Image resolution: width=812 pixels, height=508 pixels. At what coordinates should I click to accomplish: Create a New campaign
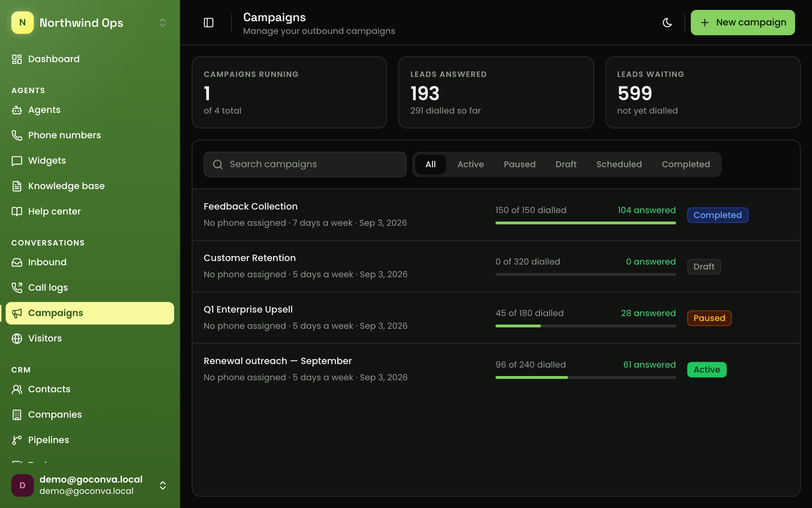[x=743, y=23]
